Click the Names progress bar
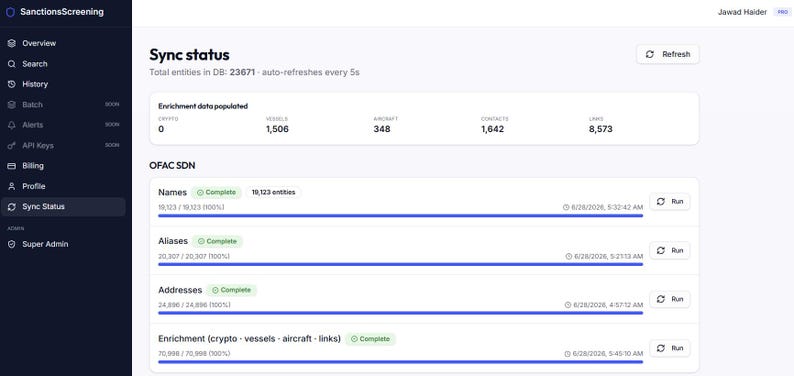This screenshot has height=376, width=794. pyautogui.click(x=401, y=216)
